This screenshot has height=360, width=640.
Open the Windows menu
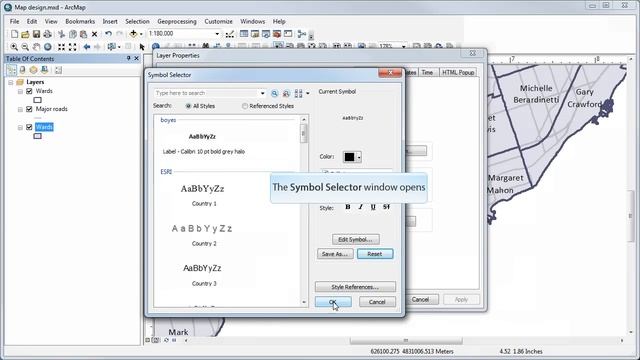point(252,21)
